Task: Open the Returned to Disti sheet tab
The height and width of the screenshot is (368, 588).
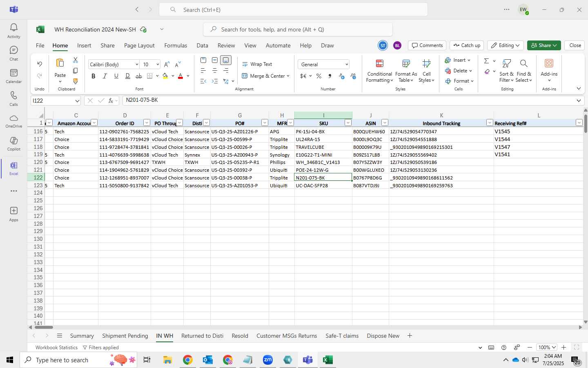Action: pyautogui.click(x=202, y=336)
